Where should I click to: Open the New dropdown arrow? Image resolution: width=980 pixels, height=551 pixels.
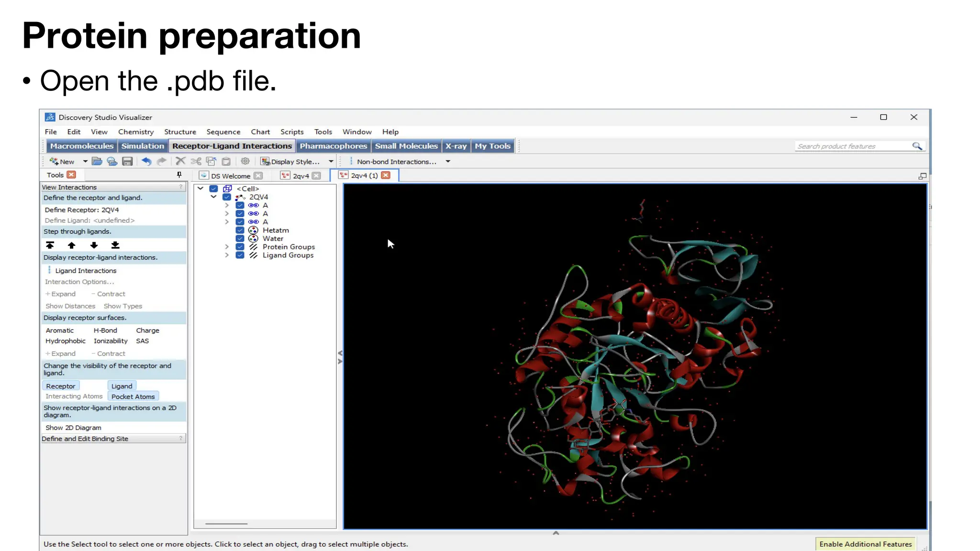tap(85, 162)
